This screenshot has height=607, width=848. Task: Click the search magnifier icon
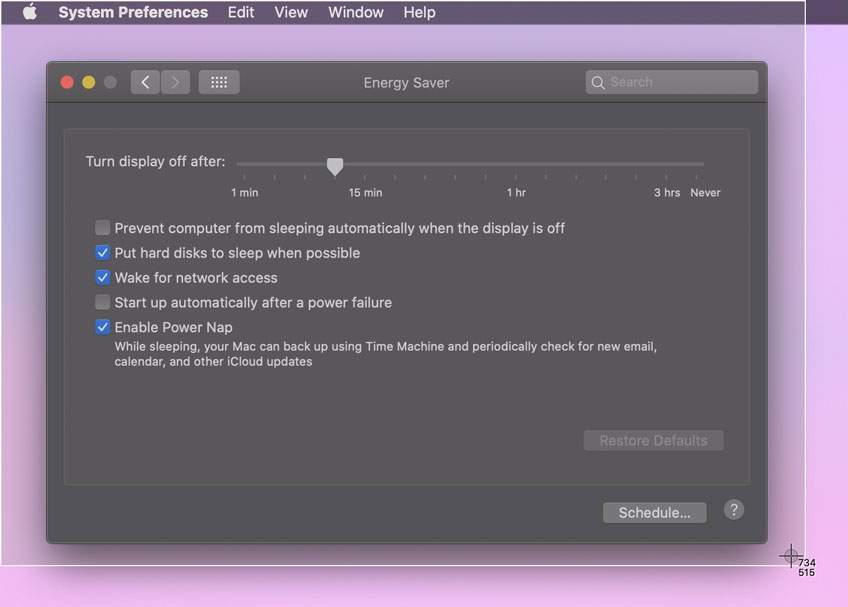598,82
